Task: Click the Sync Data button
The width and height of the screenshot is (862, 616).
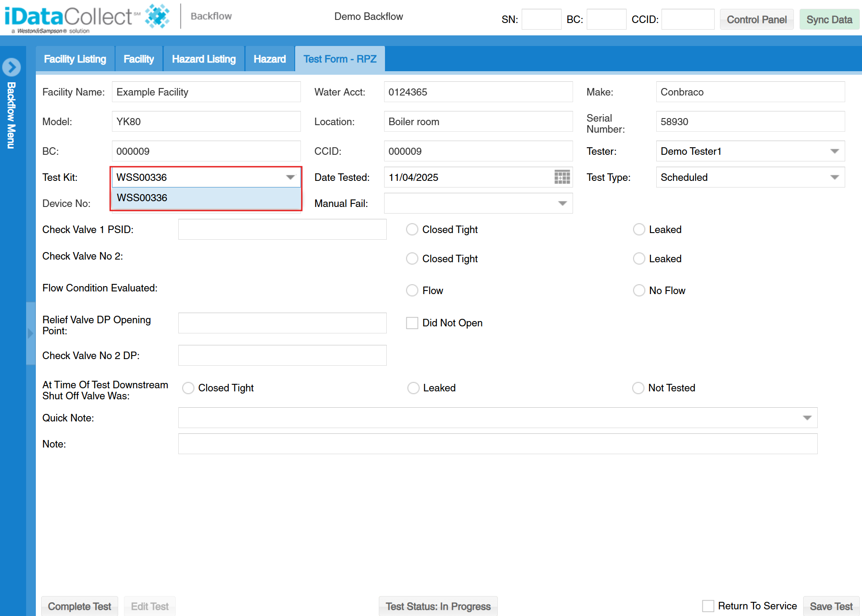Action: coord(829,19)
